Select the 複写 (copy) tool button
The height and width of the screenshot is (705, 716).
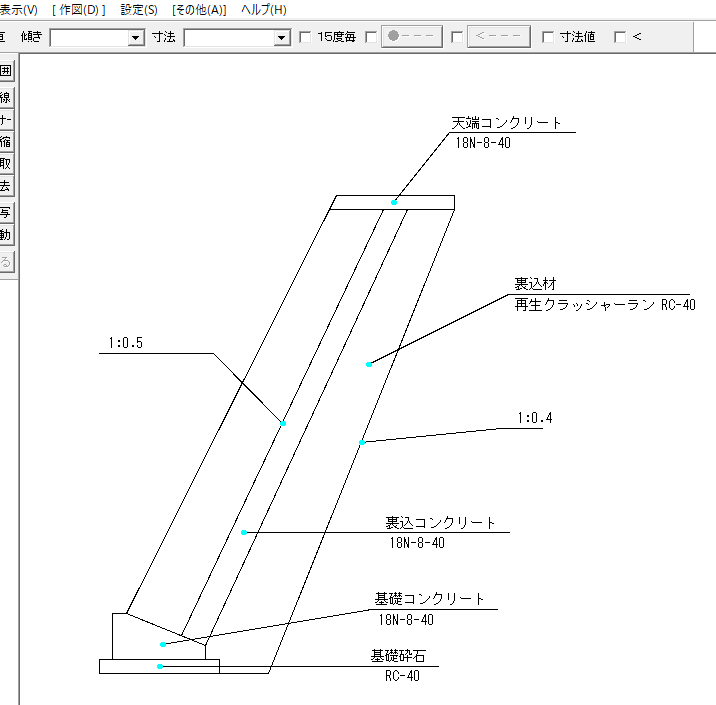point(5,213)
